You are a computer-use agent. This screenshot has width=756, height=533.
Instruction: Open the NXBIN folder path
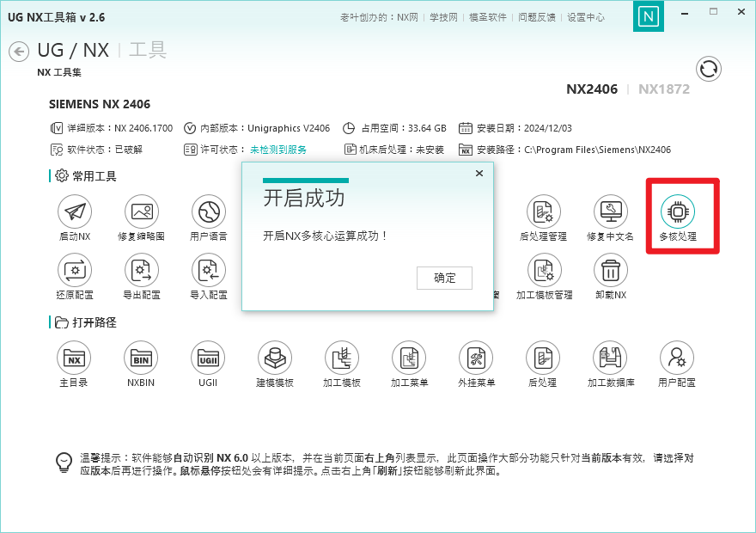[x=141, y=358]
